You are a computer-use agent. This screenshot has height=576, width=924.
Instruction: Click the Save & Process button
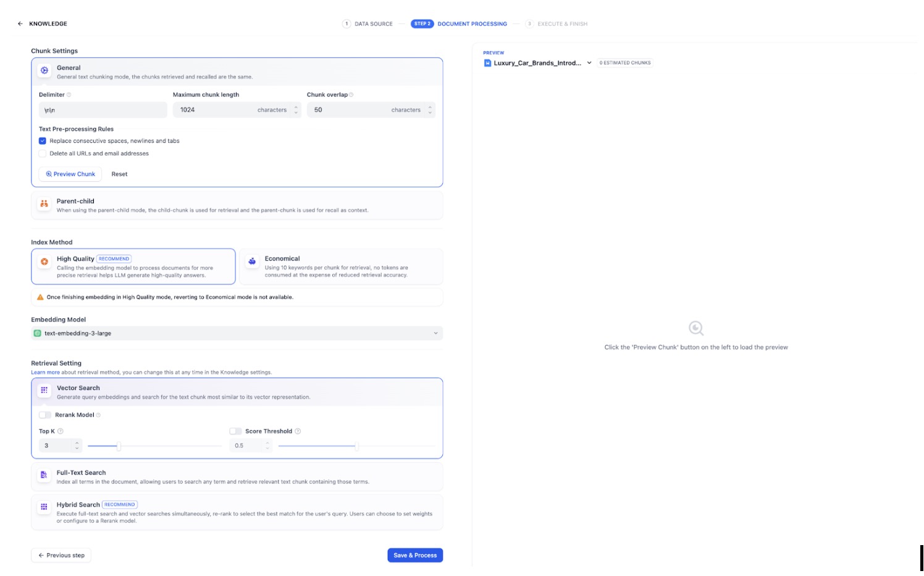(415, 556)
